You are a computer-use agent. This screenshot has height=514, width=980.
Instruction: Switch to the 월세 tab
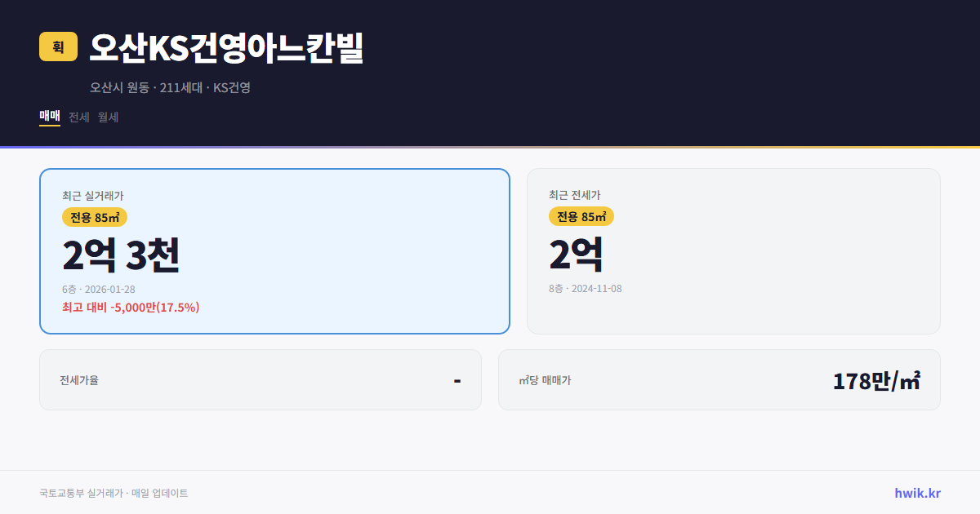pyautogui.click(x=107, y=117)
